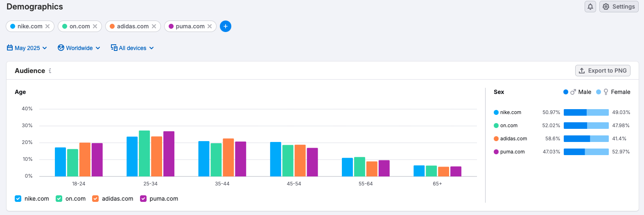644x215 pixels.
Task: Remove nike.com from the comparison
Action: click(x=47, y=26)
